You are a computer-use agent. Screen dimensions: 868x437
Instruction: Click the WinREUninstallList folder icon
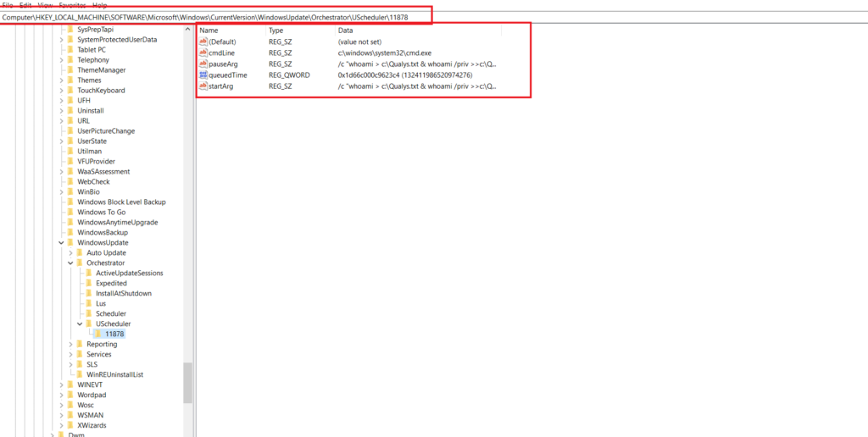click(x=80, y=374)
